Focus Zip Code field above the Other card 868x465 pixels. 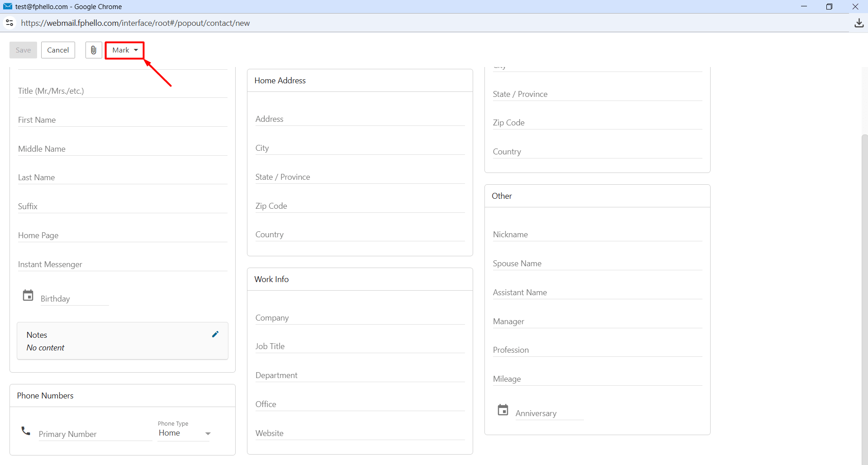598,123
